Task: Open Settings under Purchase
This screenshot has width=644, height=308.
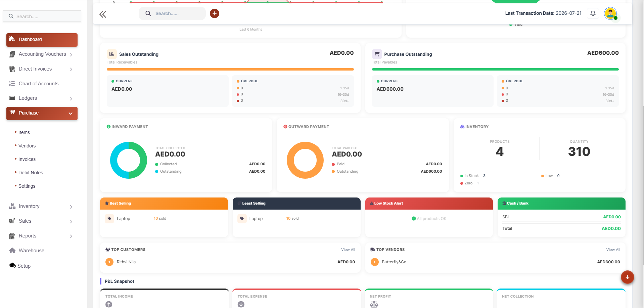Action: pyautogui.click(x=27, y=186)
